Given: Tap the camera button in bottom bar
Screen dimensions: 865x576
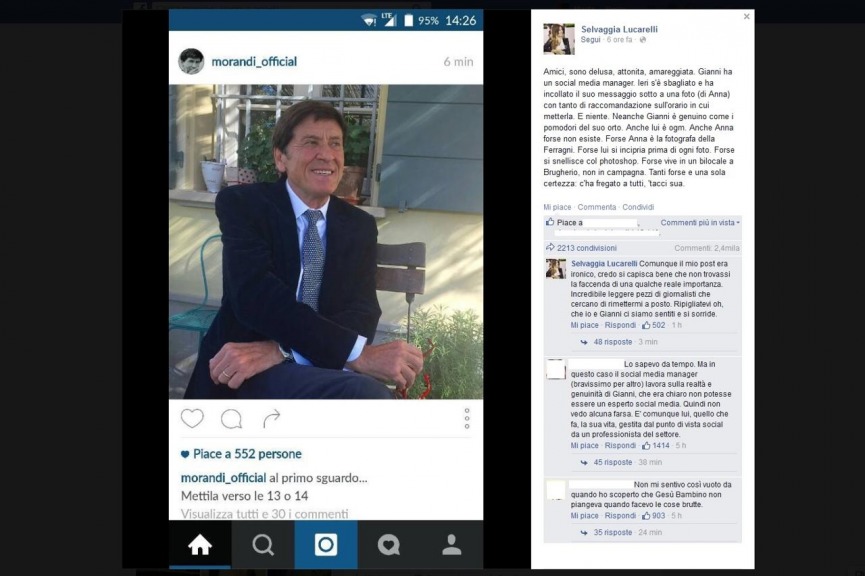Looking at the screenshot, I should [x=326, y=545].
